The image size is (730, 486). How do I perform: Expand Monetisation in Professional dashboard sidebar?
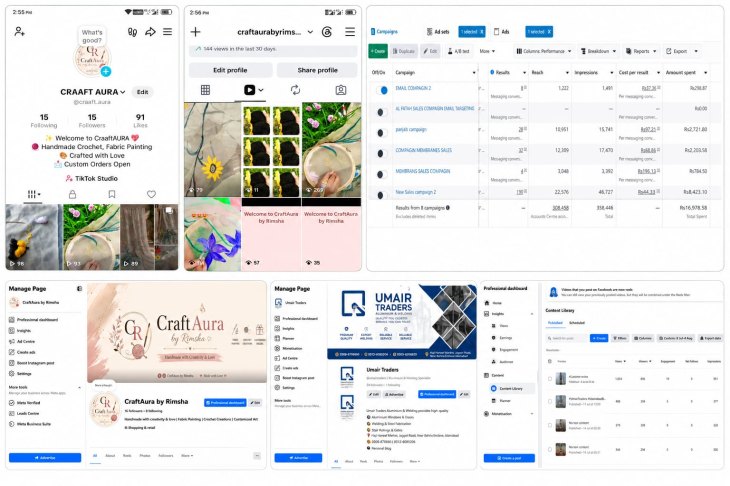[x=532, y=413]
